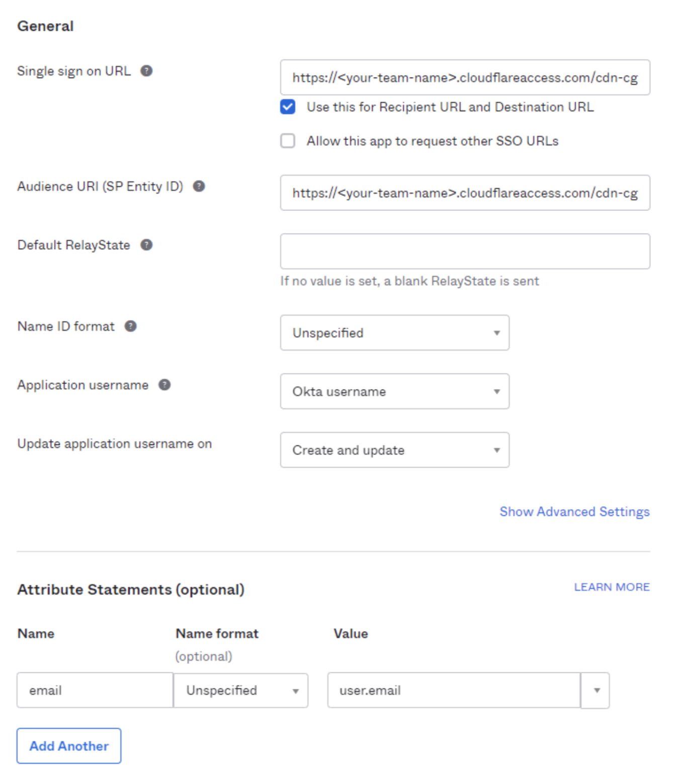The width and height of the screenshot is (674, 784).
Task: Select the Single sign on URL text field
Action: [464, 78]
